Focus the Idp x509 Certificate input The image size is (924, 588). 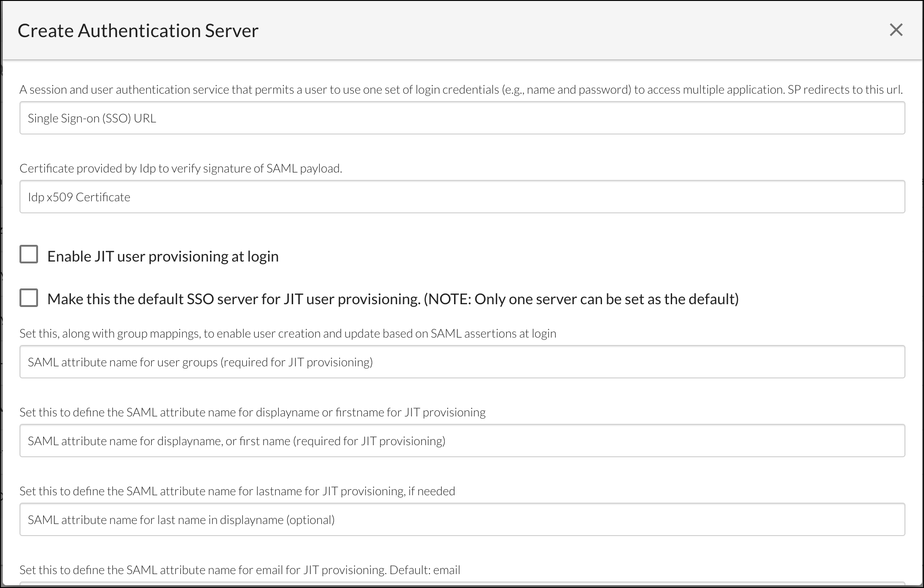coord(462,197)
